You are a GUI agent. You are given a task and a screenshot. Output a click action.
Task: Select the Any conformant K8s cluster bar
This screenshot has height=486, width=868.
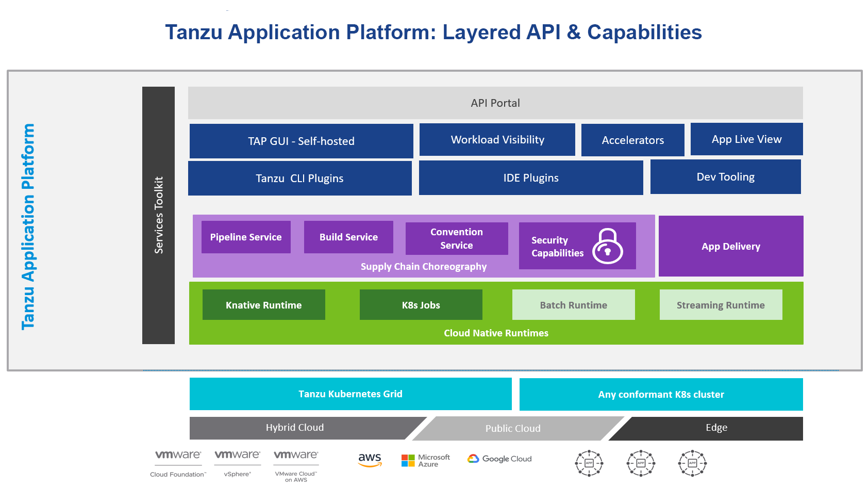point(661,394)
